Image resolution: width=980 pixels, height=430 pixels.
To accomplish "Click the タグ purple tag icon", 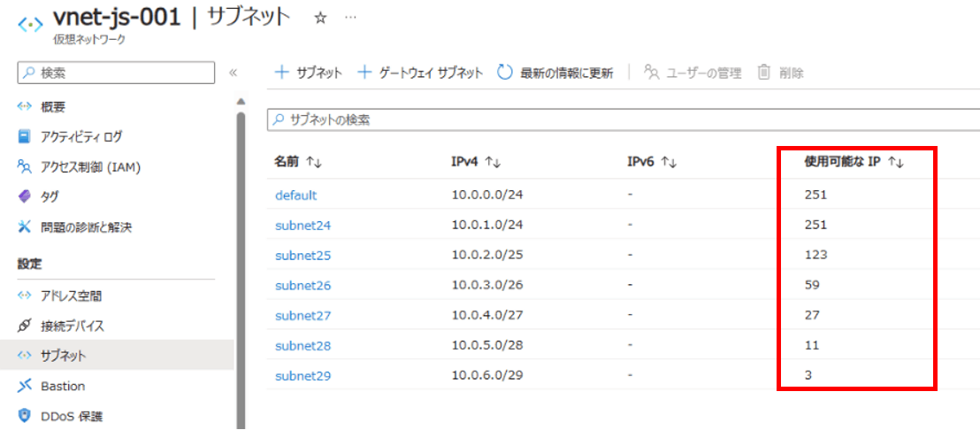I will click(25, 196).
